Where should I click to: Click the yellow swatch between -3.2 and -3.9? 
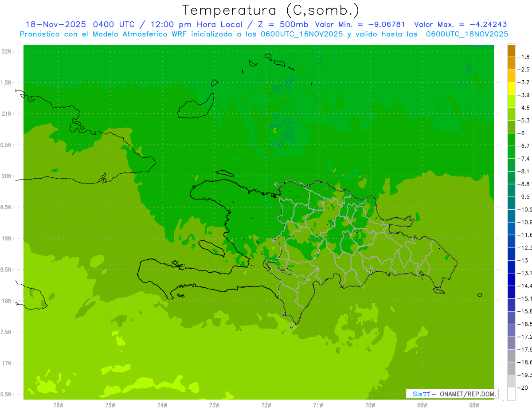tap(511, 89)
